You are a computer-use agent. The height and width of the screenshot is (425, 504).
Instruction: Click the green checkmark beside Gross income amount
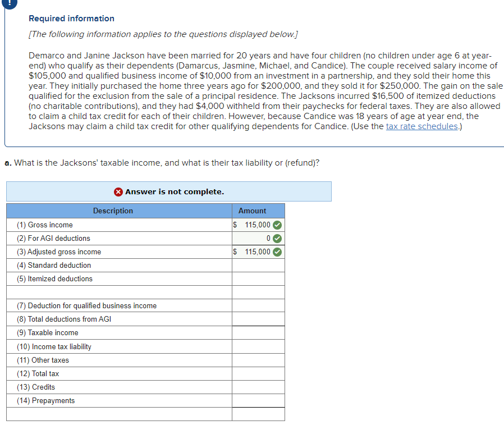click(x=278, y=225)
